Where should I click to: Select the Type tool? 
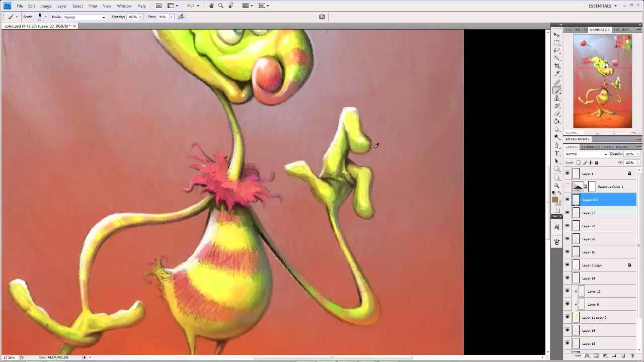point(557,153)
